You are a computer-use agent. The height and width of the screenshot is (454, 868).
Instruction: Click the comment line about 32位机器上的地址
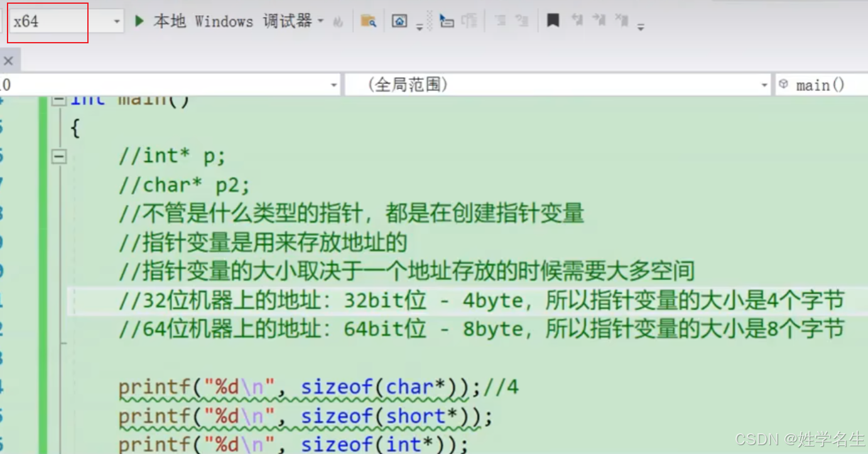click(x=482, y=301)
